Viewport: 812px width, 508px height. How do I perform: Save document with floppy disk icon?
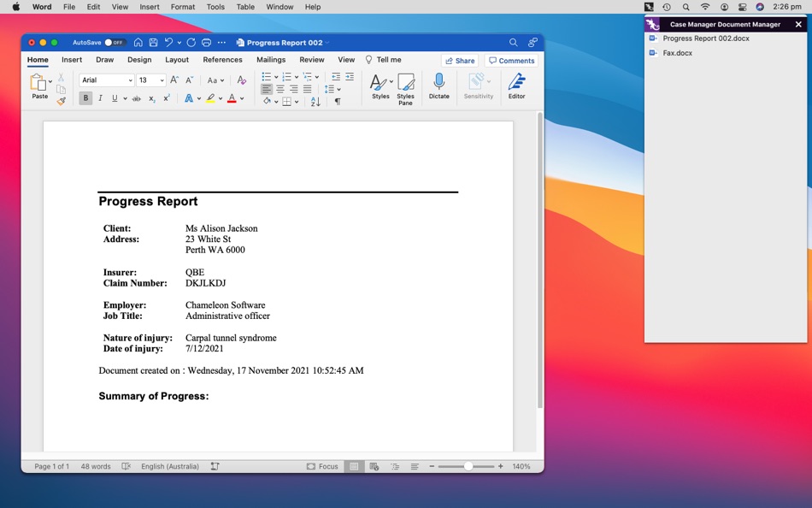(153, 43)
